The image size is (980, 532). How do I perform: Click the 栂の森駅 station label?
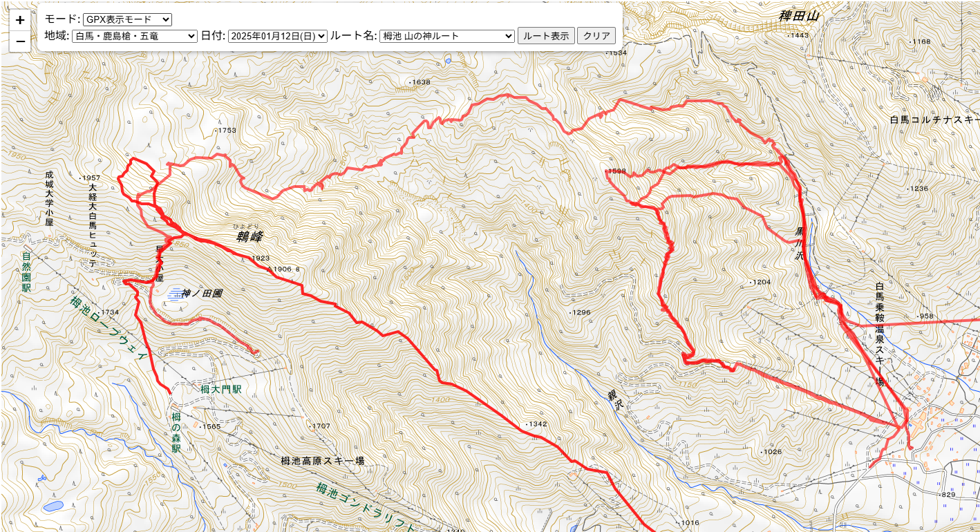click(x=176, y=432)
